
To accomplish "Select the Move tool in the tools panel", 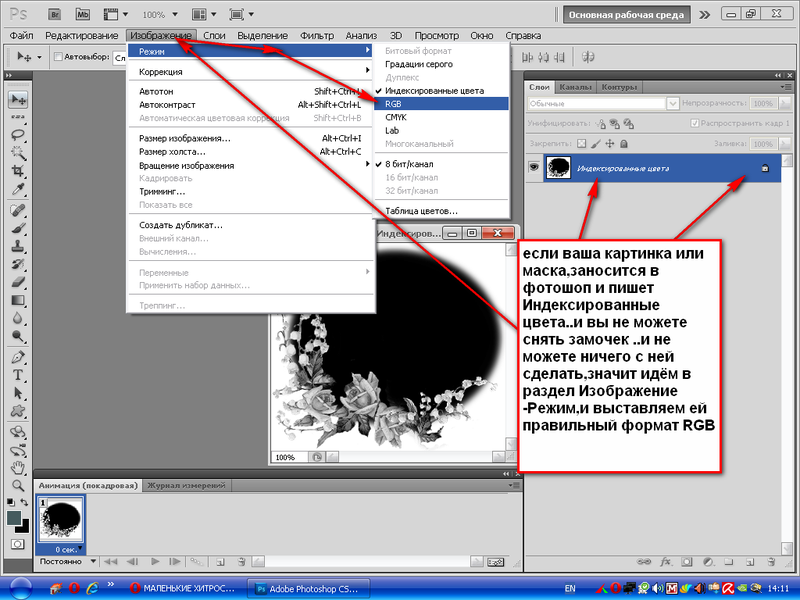I will click(x=18, y=99).
